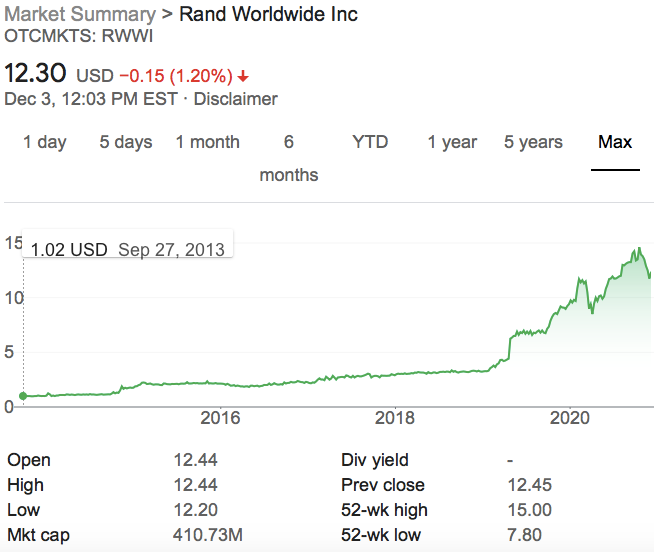Click the 1.02 USD Sep 27, 2013 tooltip
The height and width of the screenshot is (552, 654).
tap(127, 244)
